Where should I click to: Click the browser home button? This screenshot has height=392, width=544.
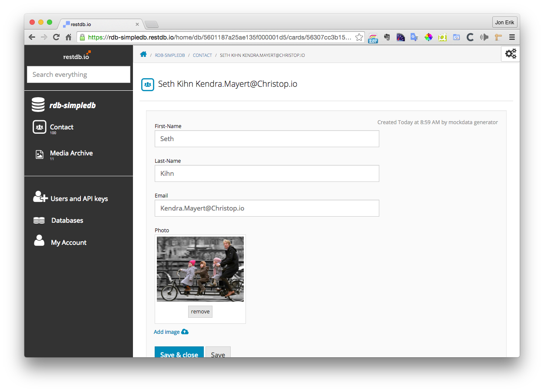click(69, 37)
